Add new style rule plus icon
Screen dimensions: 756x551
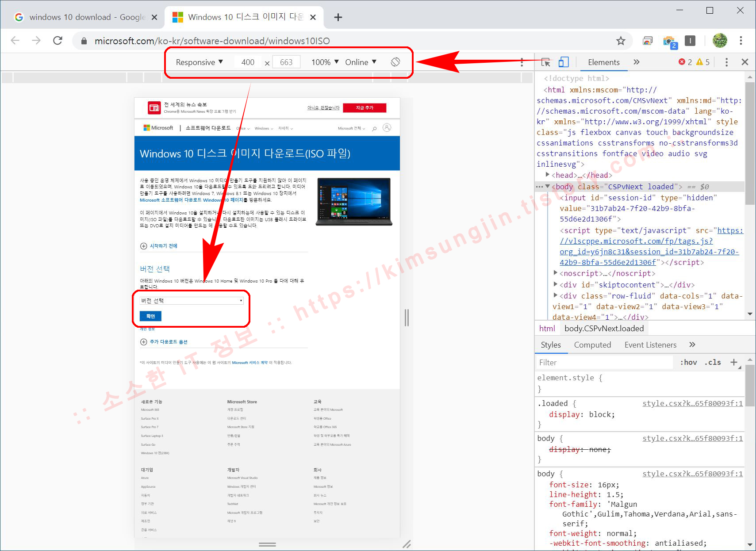(x=734, y=363)
